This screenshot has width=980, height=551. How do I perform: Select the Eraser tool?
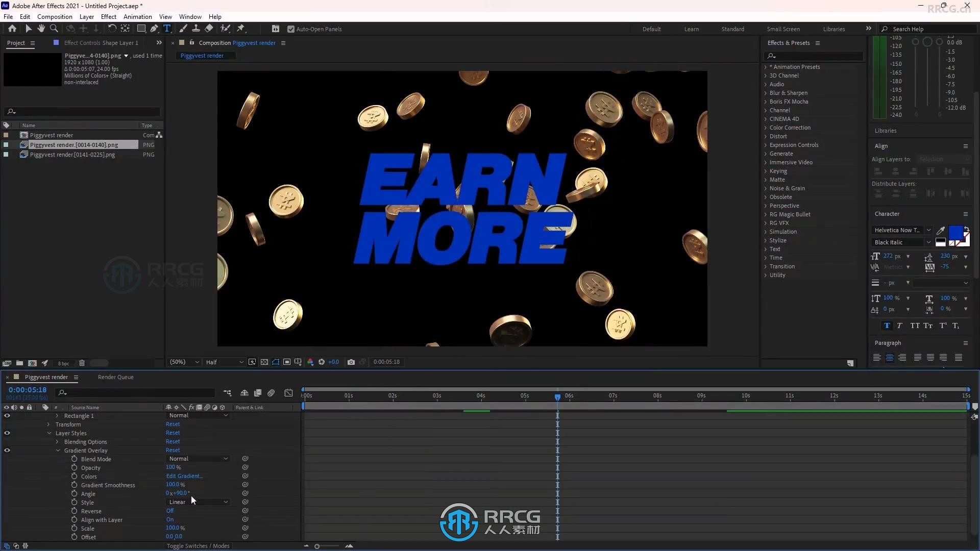pyautogui.click(x=209, y=29)
